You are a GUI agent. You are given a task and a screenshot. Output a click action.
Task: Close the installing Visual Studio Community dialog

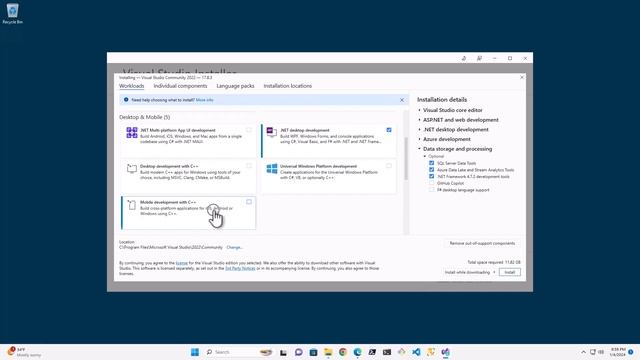click(522, 77)
